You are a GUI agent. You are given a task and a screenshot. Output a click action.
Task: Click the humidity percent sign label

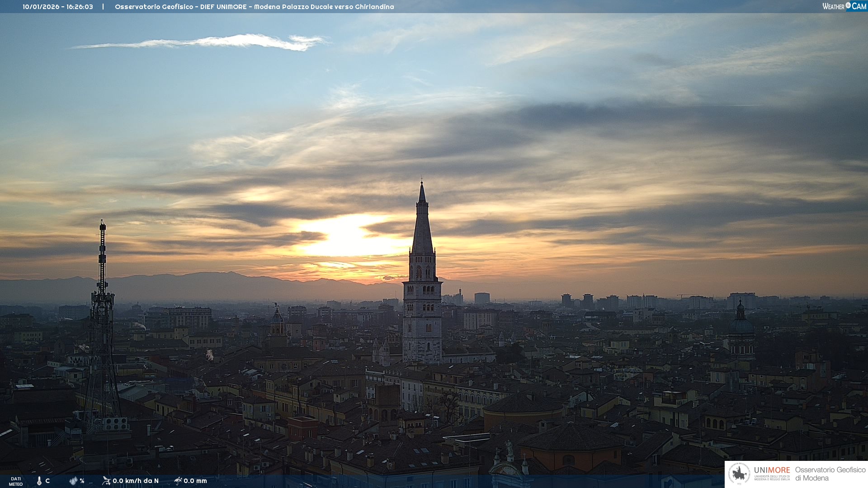(82, 481)
